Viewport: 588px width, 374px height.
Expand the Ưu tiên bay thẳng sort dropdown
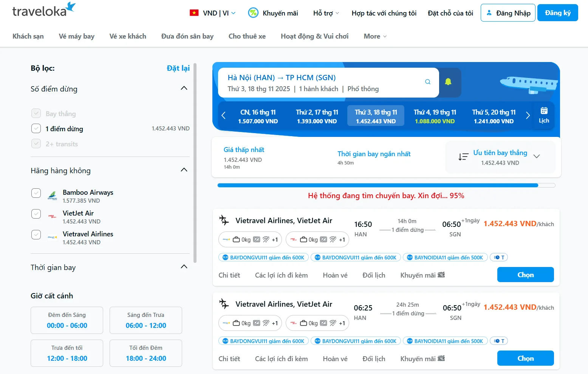[537, 157]
